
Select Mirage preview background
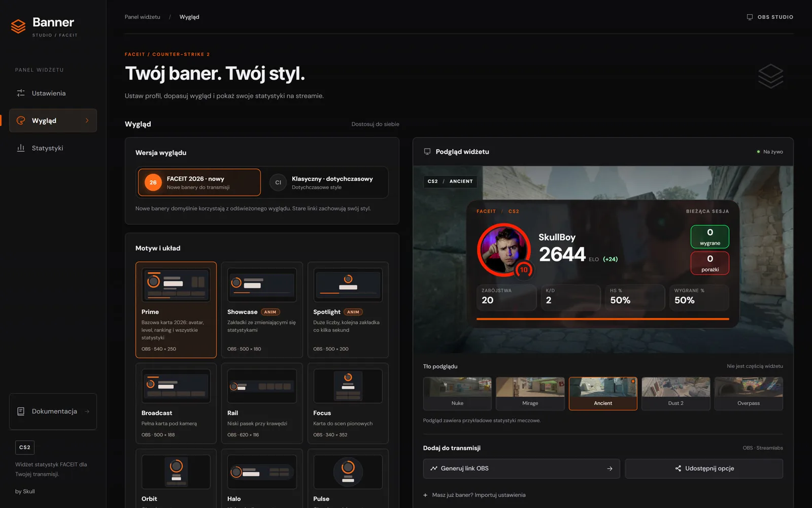[530, 394]
